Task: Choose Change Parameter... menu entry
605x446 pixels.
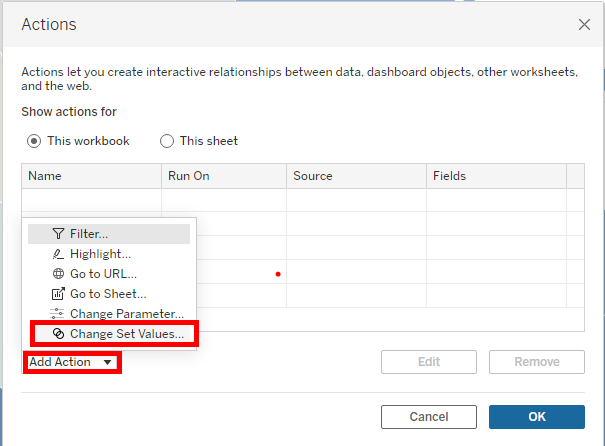Action: click(x=109, y=314)
